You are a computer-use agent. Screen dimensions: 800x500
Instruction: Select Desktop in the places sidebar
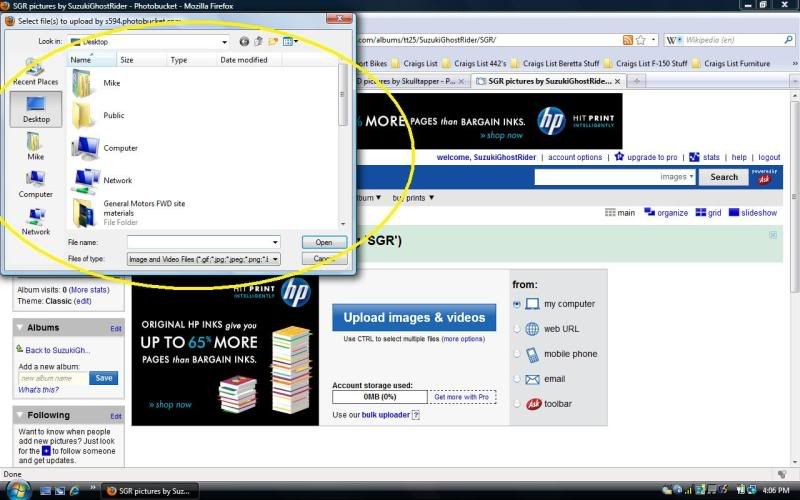(x=36, y=109)
